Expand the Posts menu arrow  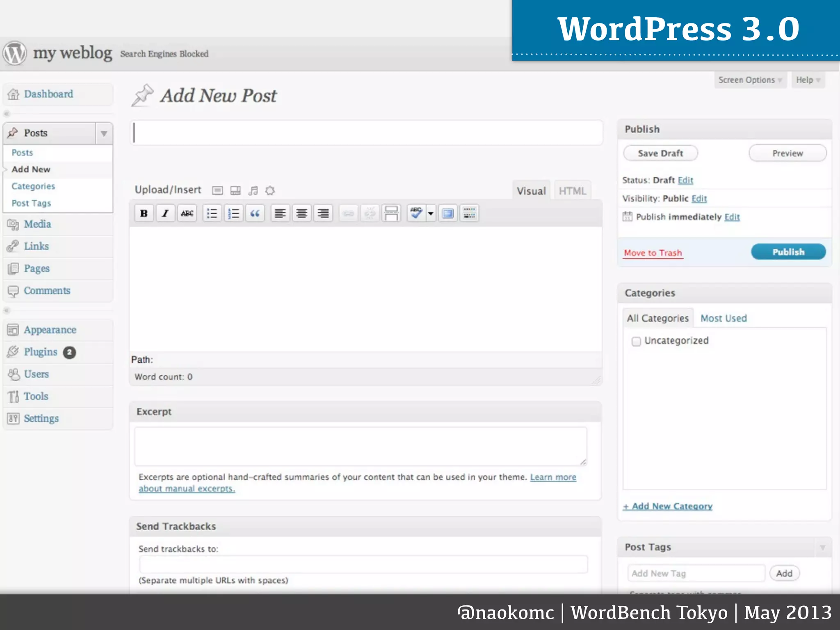(x=104, y=133)
